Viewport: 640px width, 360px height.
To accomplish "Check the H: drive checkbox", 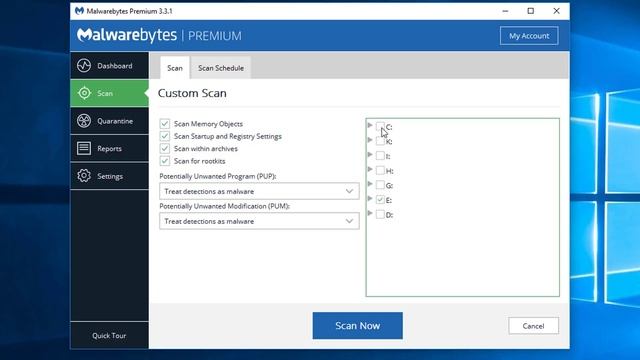I will click(380, 170).
